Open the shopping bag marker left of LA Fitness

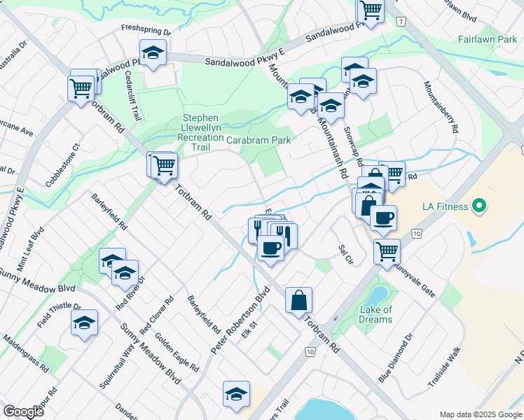(367, 204)
